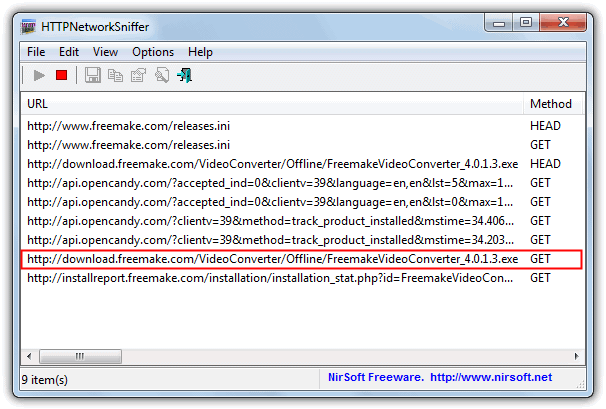The height and width of the screenshot is (409, 606).
Task: Select the highlighted FreemakeVideoConverter_4.0.1.3.exe GET row
Action: coord(301,259)
